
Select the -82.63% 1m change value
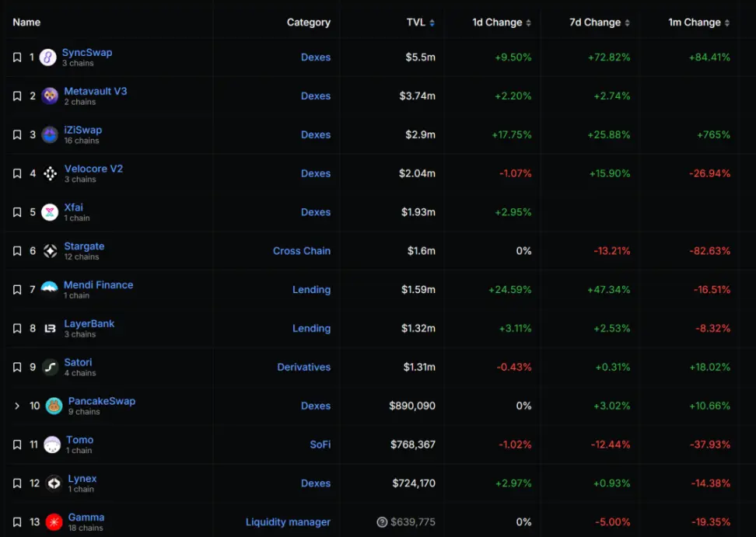[709, 251]
